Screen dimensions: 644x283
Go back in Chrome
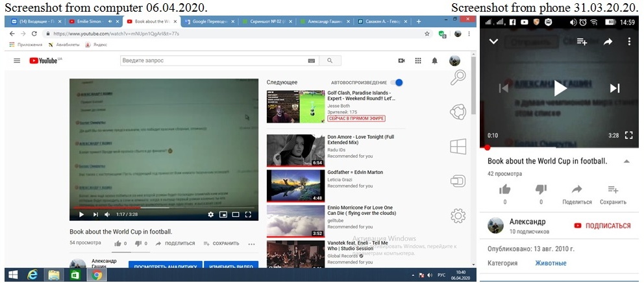(x=12, y=34)
